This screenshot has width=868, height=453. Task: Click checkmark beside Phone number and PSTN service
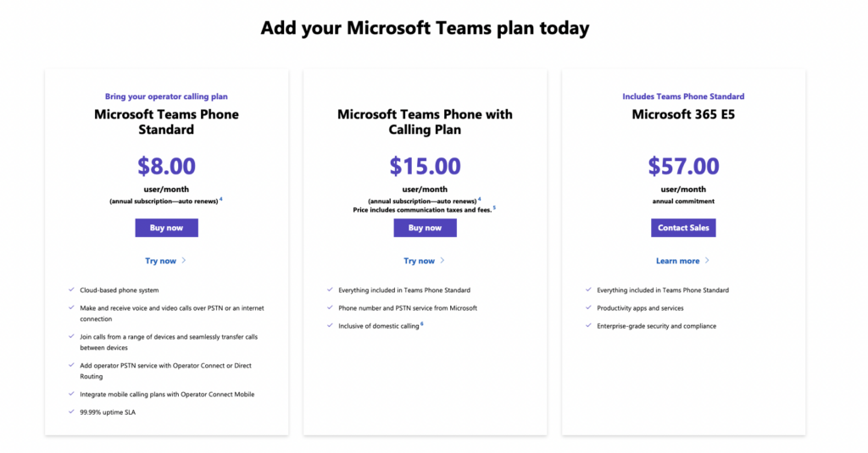329,307
